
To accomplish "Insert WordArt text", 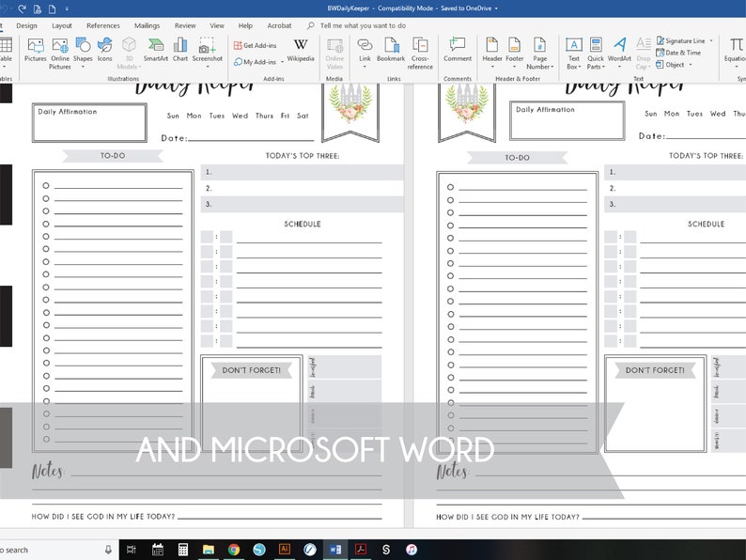I will (x=619, y=53).
